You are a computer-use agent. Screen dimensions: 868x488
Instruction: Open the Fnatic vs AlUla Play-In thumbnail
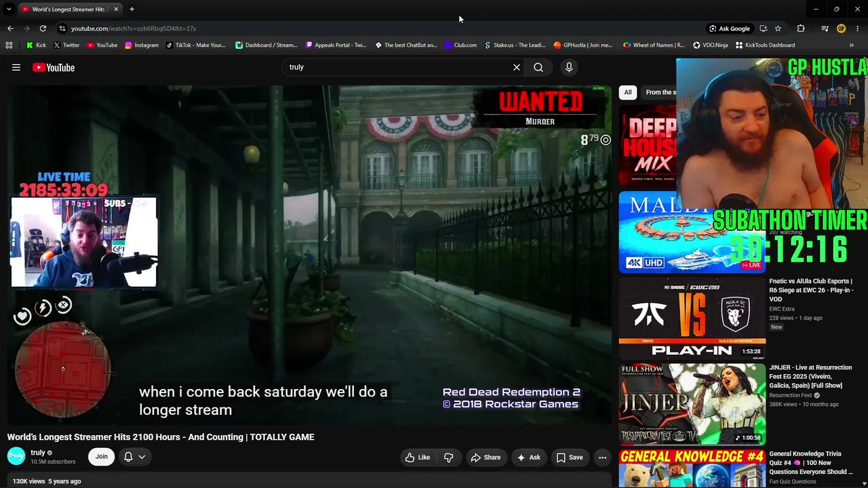coord(692,318)
